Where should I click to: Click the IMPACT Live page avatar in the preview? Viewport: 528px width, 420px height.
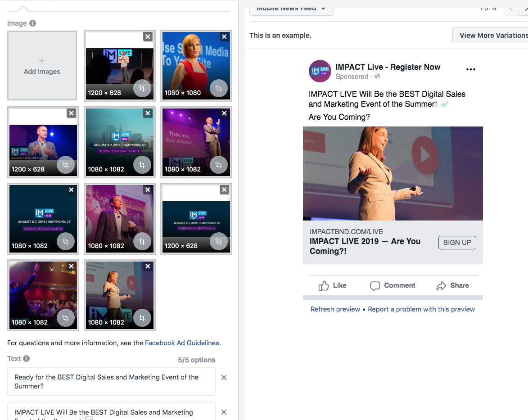click(x=320, y=71)
